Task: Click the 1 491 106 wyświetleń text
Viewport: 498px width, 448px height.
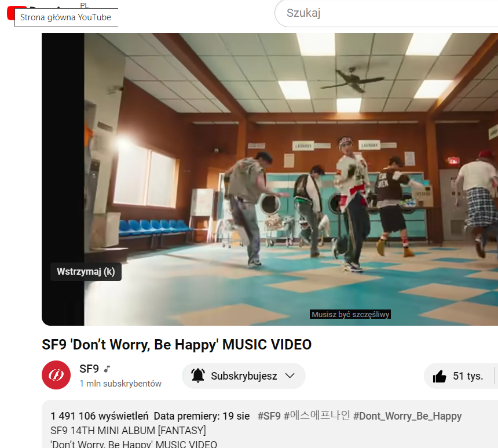Action: [x=100, y=416]
